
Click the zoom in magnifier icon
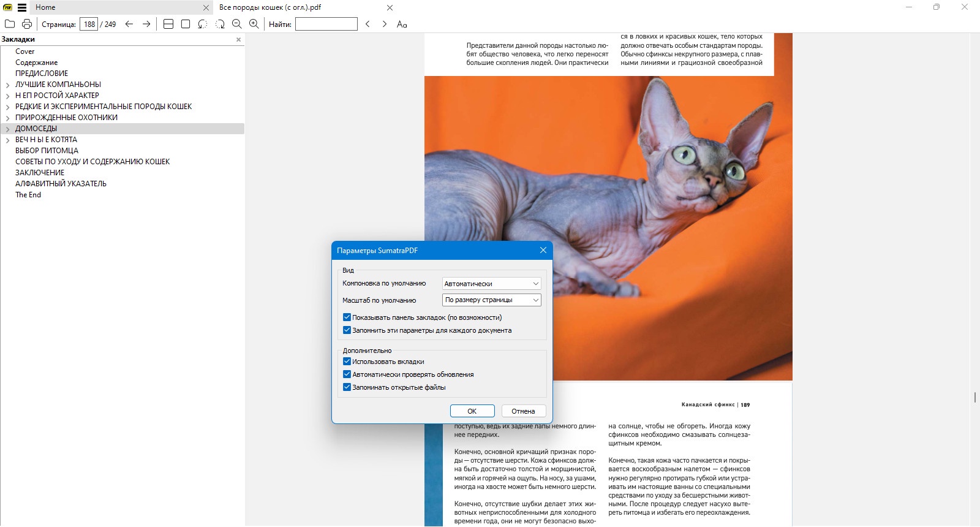(254, 24)
